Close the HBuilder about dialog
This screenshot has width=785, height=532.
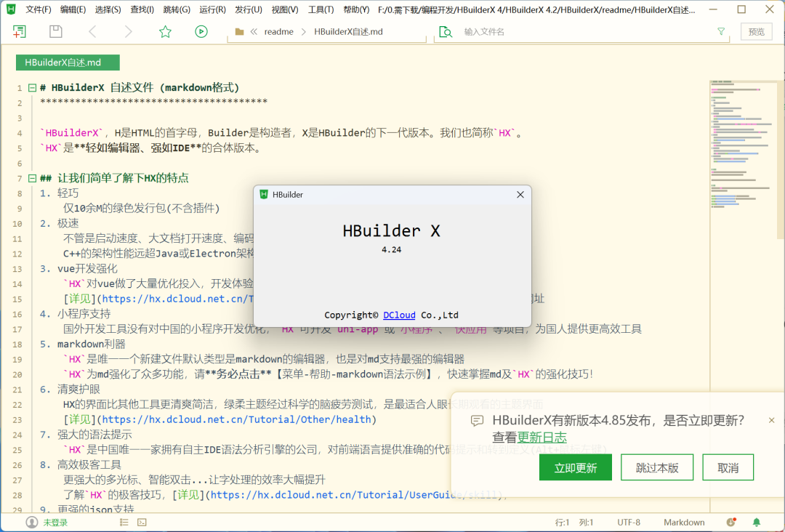520,195
